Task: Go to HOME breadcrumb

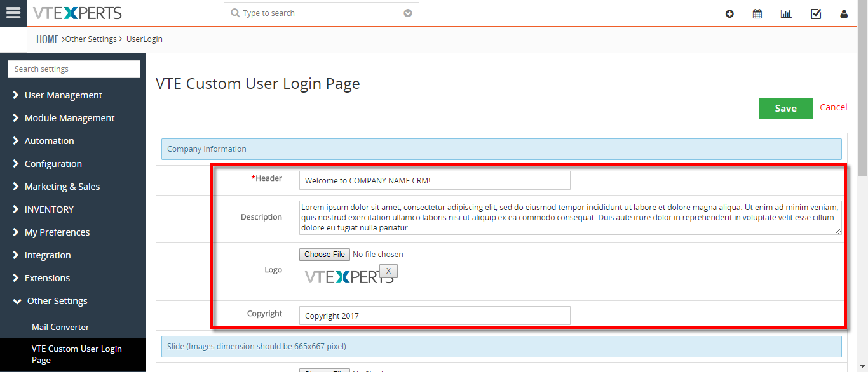Action: coord(47,39)
